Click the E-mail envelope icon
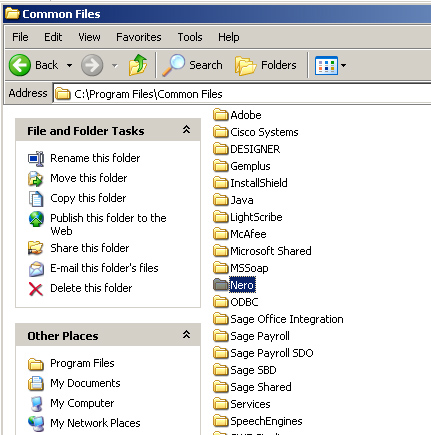The width and height of the screenshot is (431, 435). (x=36, y=269)
